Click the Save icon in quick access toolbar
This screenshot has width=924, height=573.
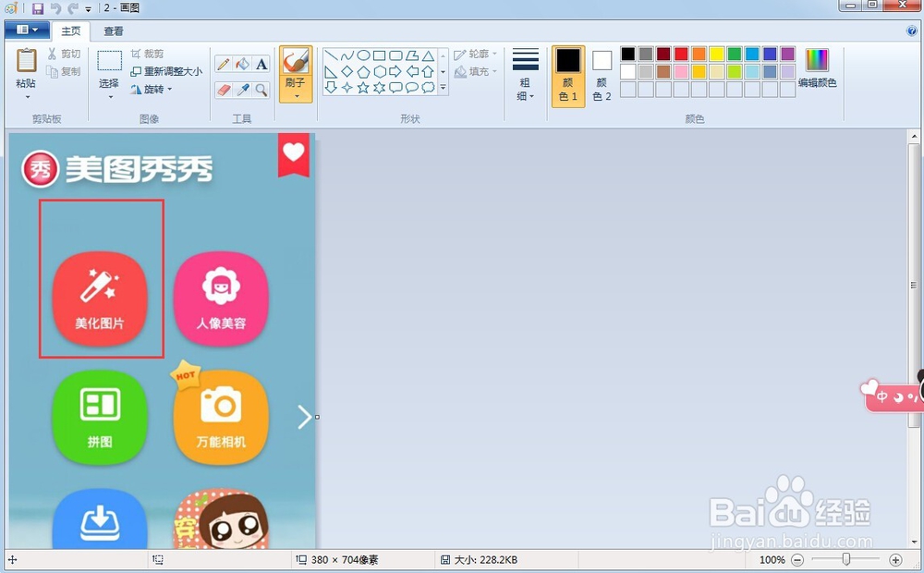tap(38, 8)
